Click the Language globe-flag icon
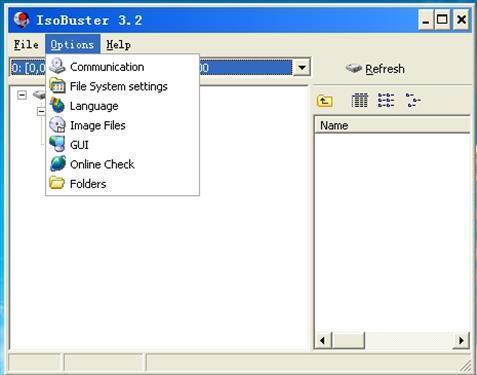Viewport: 477px width, 375px height. (57, 105)
